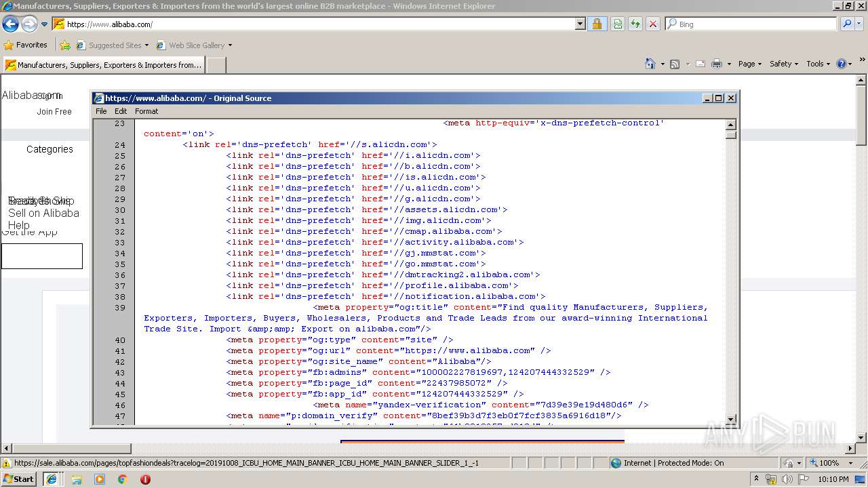Click the volume speaker tray icon
The height and width of the screenshot is (488, 868).
click(787, 479)
